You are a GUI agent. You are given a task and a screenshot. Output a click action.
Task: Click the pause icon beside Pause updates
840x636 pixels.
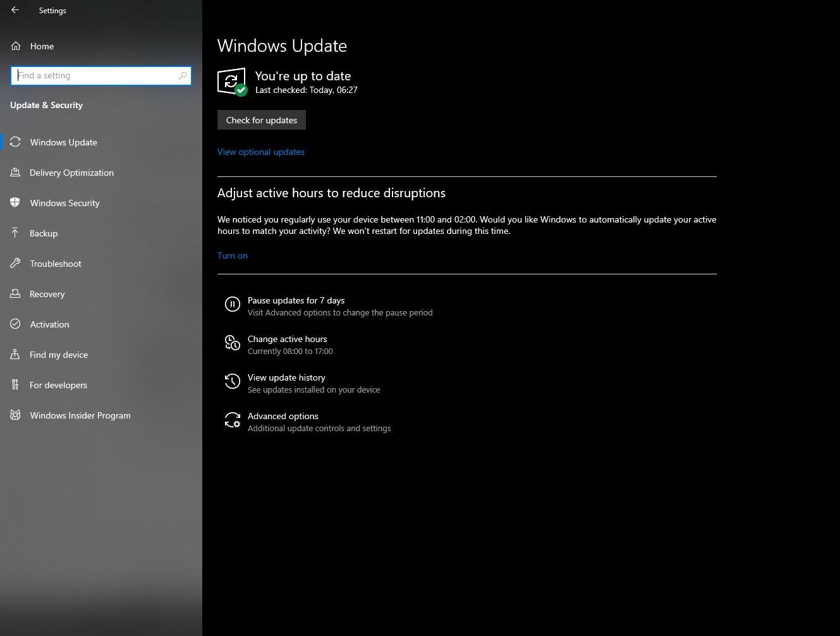pos(233,305)
